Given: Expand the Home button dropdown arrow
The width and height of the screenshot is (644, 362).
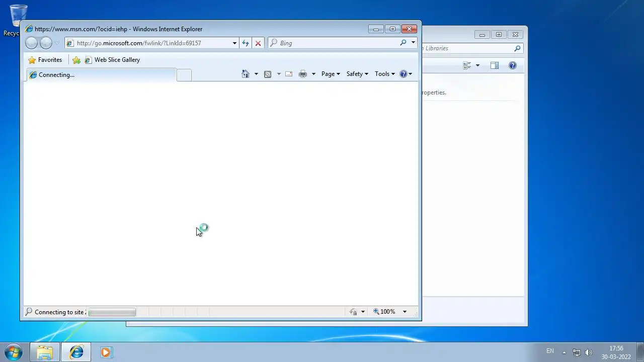Looking at the screenshot, I should tap(256, 74).
